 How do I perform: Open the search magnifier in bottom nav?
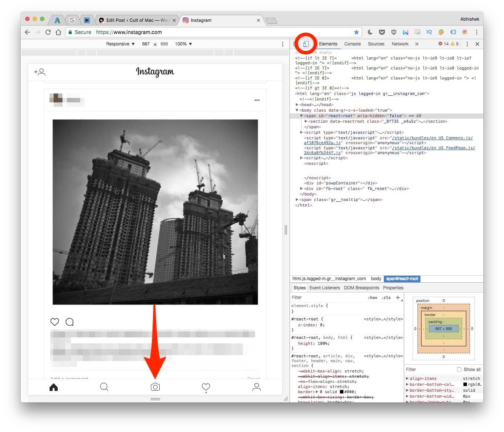pyautogui.click(x=104, y=387)
